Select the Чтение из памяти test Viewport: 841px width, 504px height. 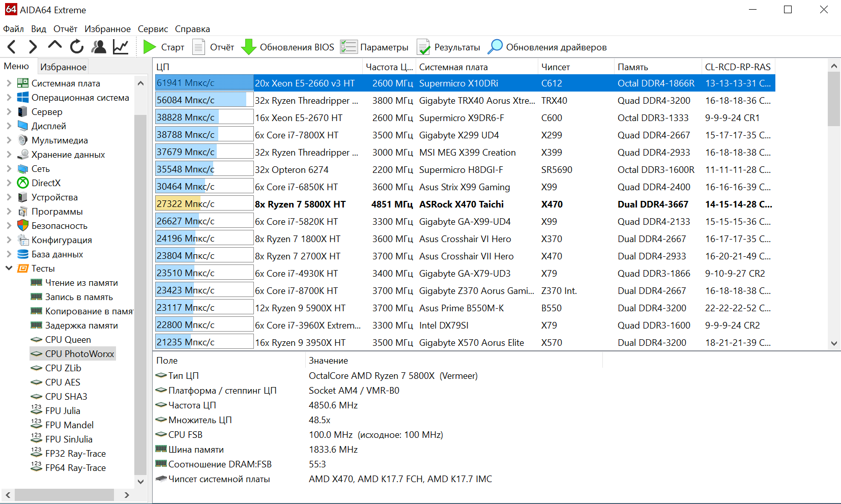[x=81, y=282]
